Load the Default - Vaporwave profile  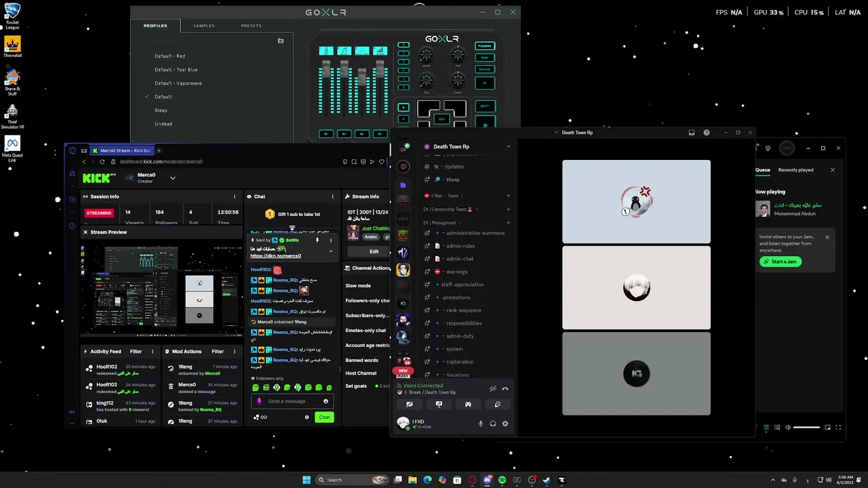[178, 83]
